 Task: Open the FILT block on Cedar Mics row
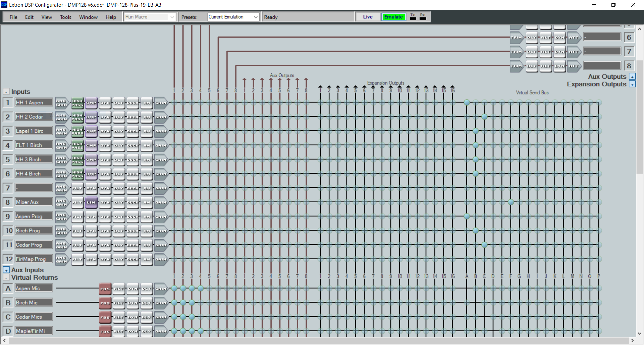(119, 317)
